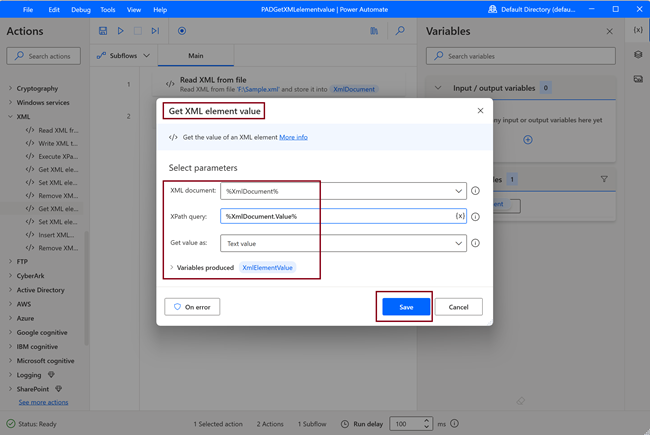Select the Main subflow tab
The image size is (650, 435).
click(x=196, y=56)
